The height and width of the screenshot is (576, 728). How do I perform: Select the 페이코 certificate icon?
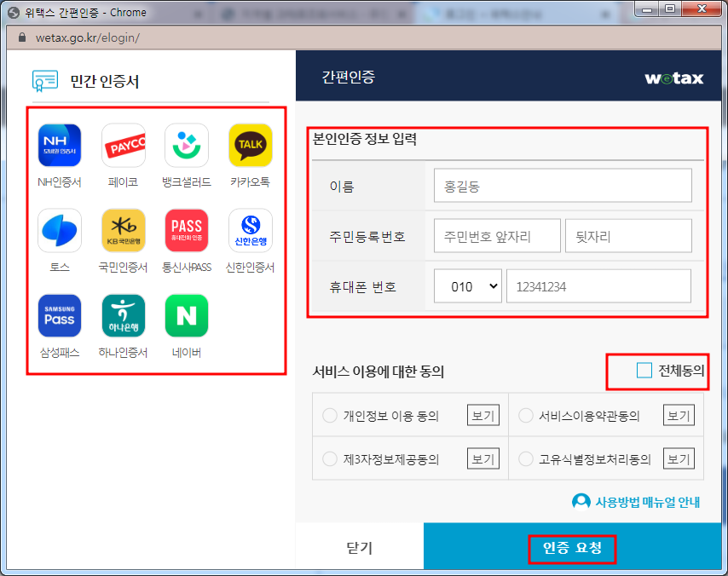point(123,145)
